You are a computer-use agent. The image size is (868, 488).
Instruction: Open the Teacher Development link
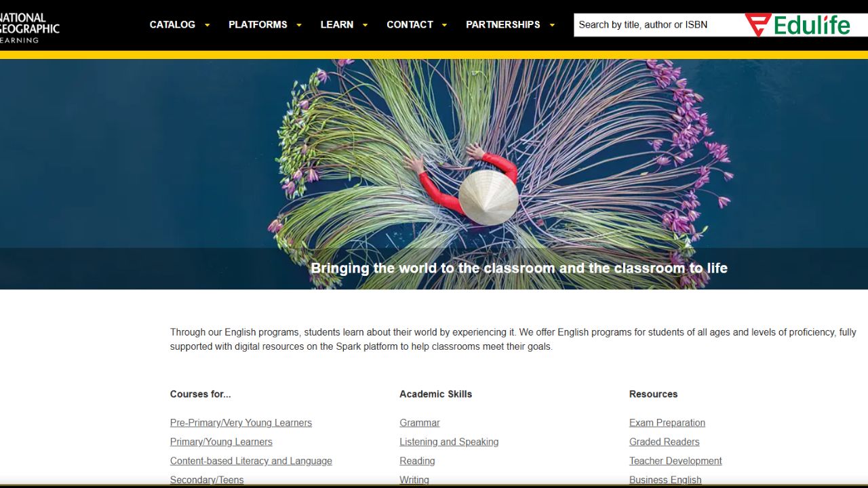tap(675, 461)
